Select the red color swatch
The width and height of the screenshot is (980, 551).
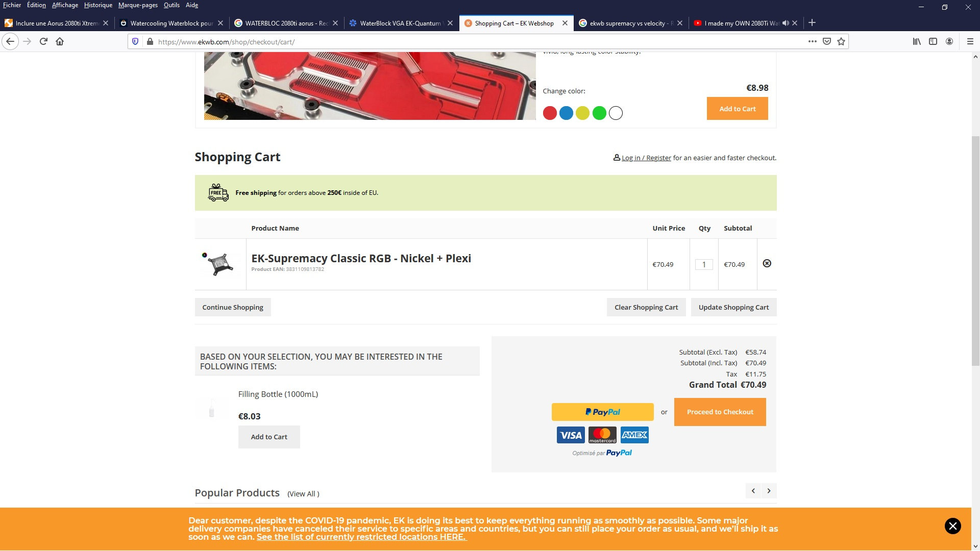point(550,113)
